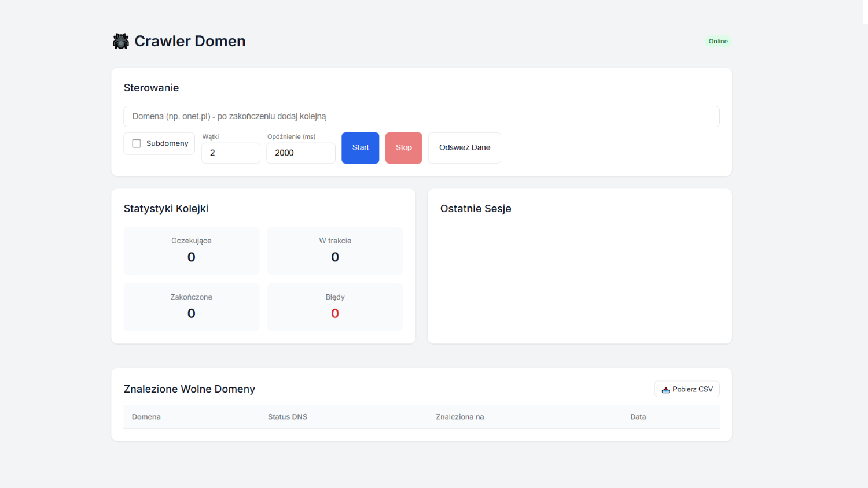
Task: Click the Online status badge
Action: [718, 41]
